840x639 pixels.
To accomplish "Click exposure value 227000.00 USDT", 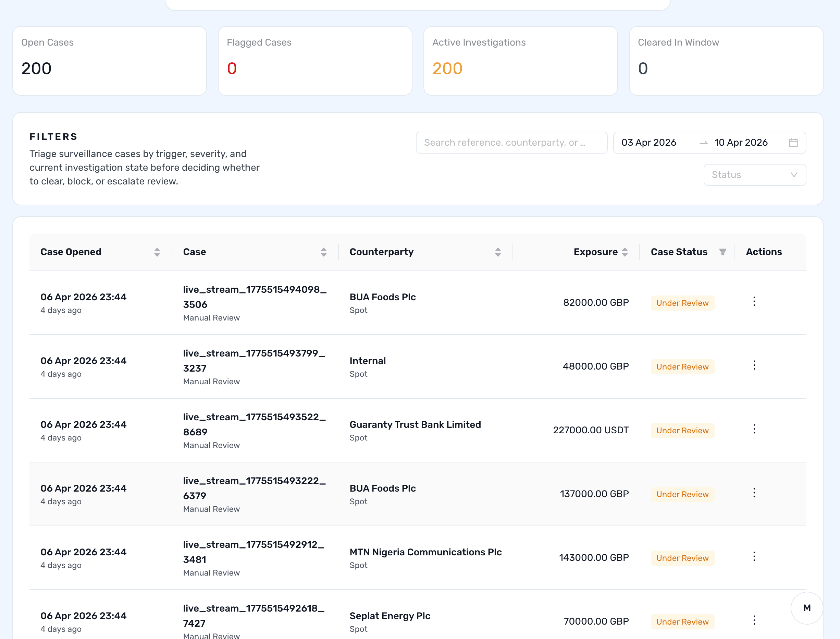I will [591, 430].
